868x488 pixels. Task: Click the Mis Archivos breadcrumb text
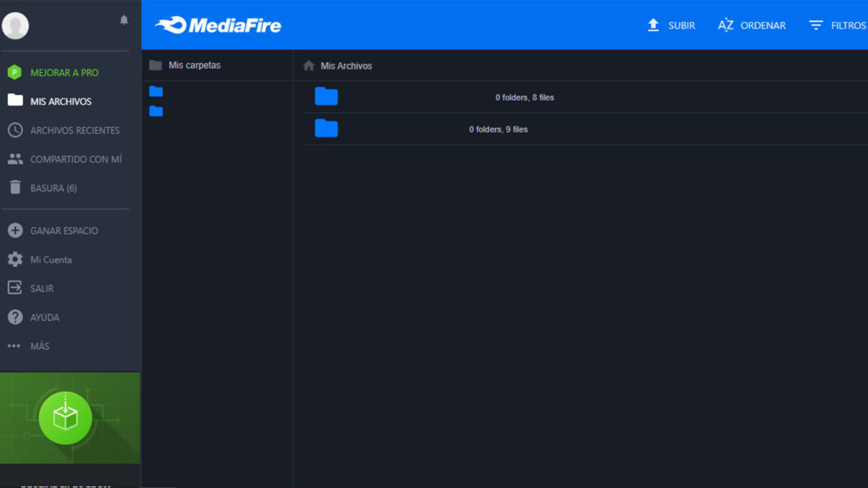point(346,66)
